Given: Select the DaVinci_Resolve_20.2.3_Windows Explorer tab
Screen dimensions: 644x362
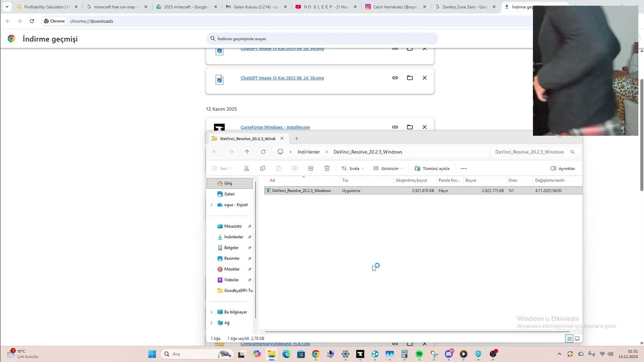Looking at the screenshot, I should [248, 139].
